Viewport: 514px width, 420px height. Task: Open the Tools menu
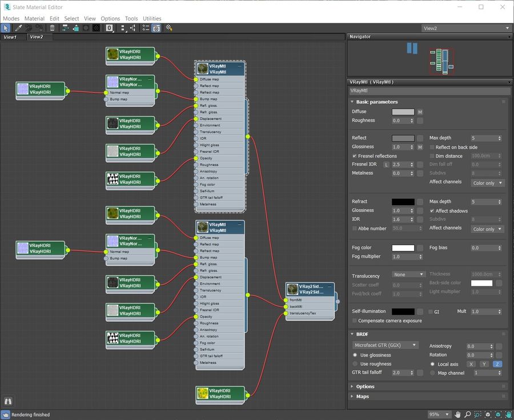click(x=131, y=19)
